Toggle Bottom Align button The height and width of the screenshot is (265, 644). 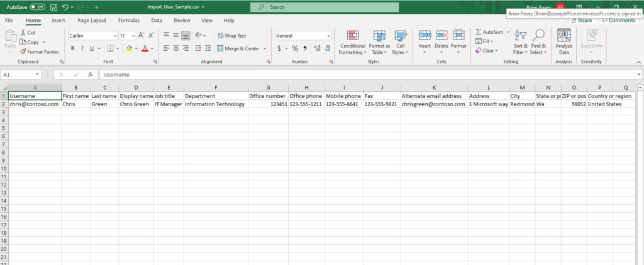click(x=186, y=36)
